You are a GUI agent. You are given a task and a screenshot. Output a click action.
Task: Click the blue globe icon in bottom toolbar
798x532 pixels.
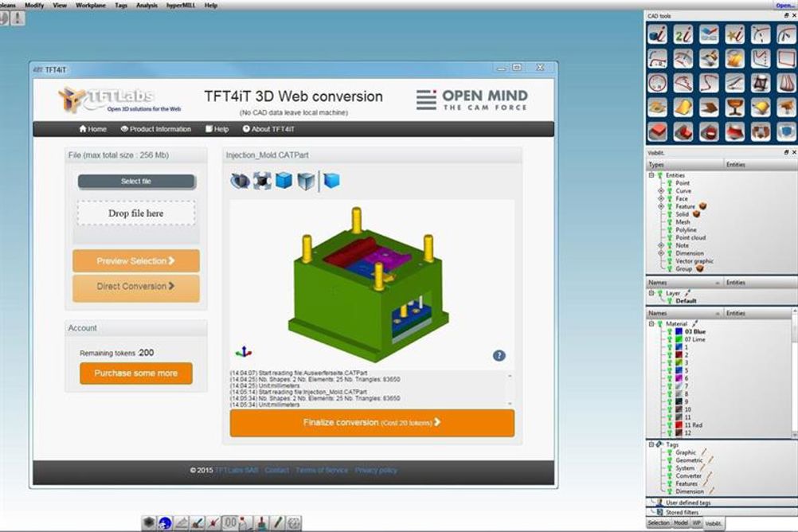point(165,522)
